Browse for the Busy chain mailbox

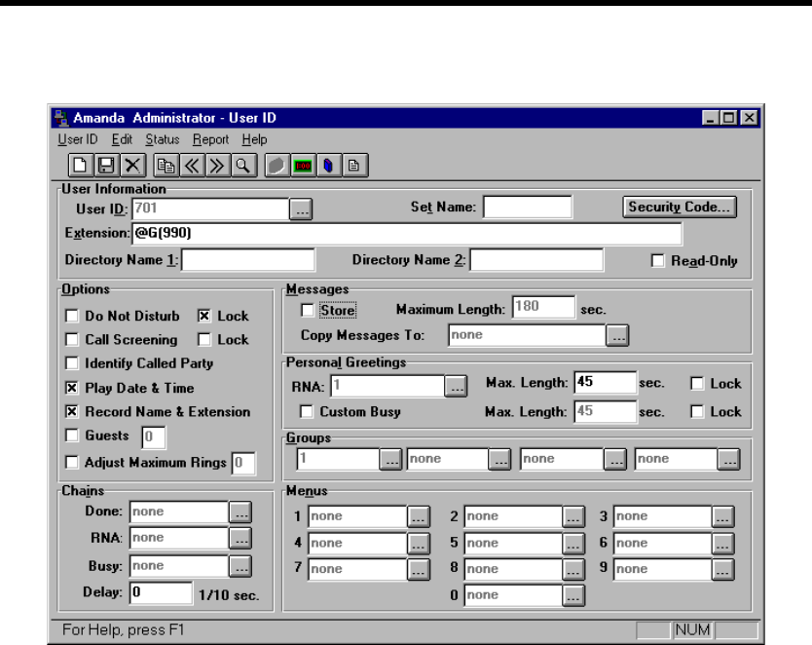(240, 566)
